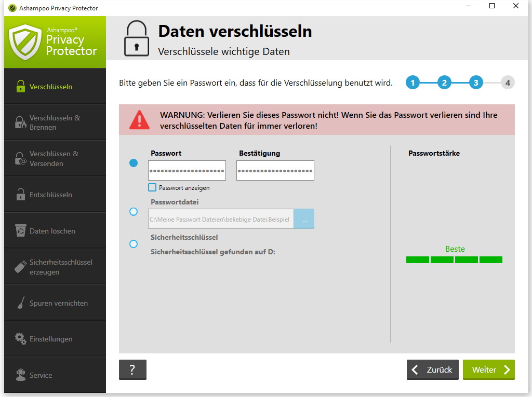Open Verschlüsseln & Versenden section
This screenshot has width=532, height=397.
point(55,158)
